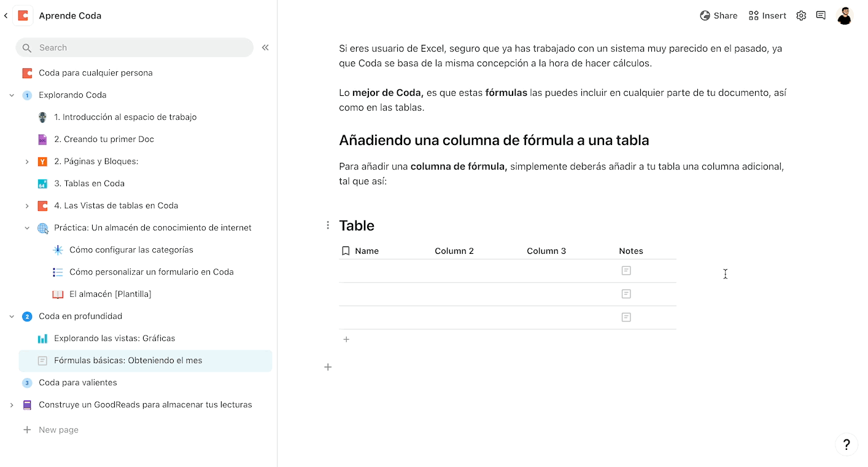Open the Aprende Coda doc logo icon
868x467 pixels.
pyautogui.click(x=23, y=15)
